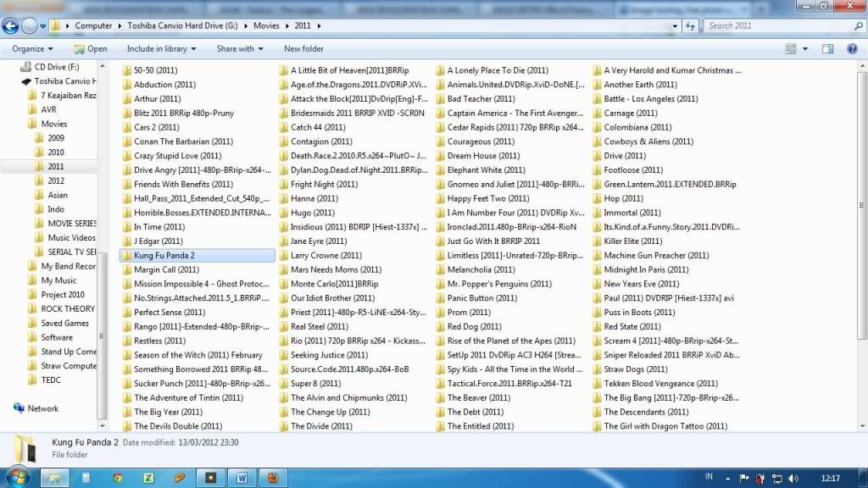This screenshot has width=868, height=488.
Task: Select the Puss in Boots (2011) folder icon
Action: (598, 313)
